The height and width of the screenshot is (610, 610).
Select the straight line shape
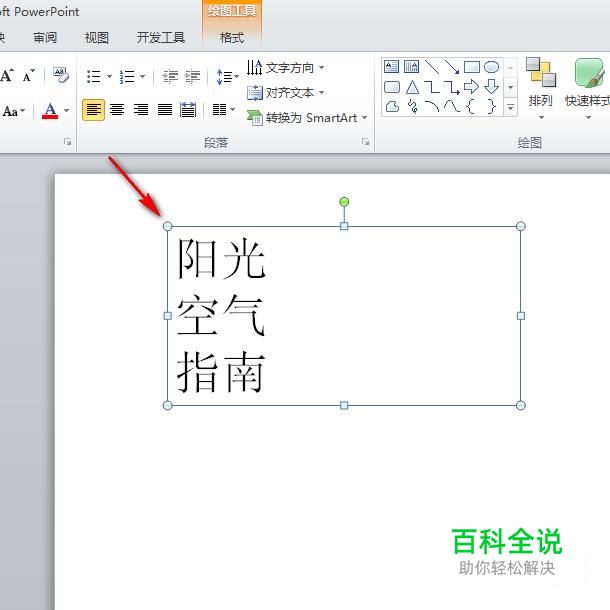(x=432, y=67)
